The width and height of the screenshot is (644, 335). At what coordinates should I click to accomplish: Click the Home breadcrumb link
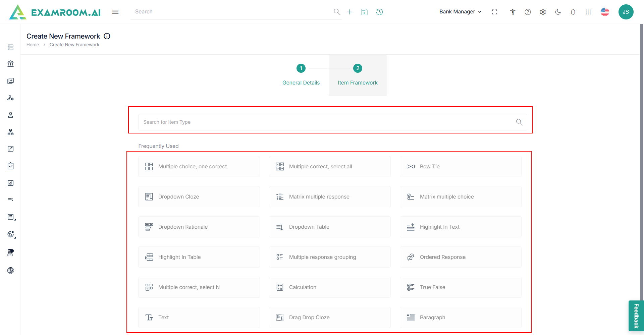coord(33,45)
